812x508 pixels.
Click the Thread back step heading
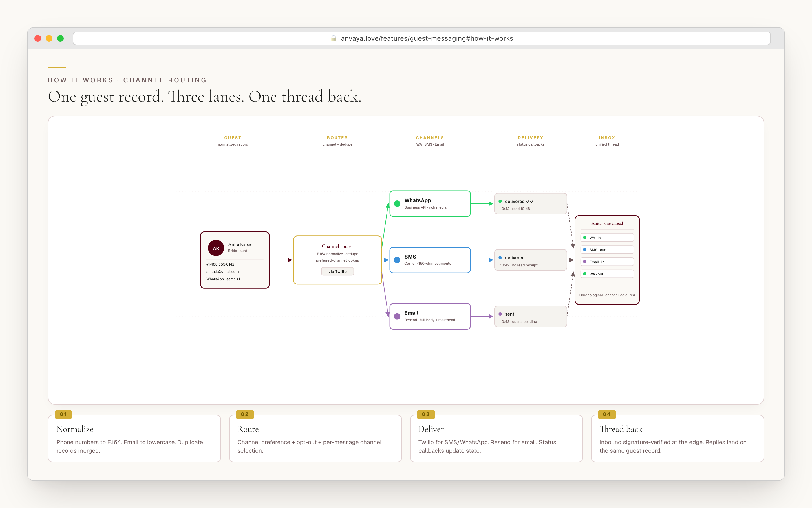621,429
